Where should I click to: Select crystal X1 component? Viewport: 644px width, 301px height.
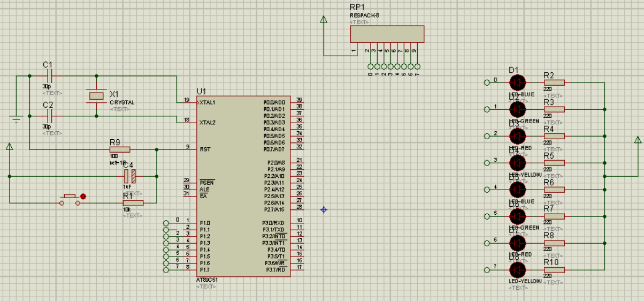point(96,96)
